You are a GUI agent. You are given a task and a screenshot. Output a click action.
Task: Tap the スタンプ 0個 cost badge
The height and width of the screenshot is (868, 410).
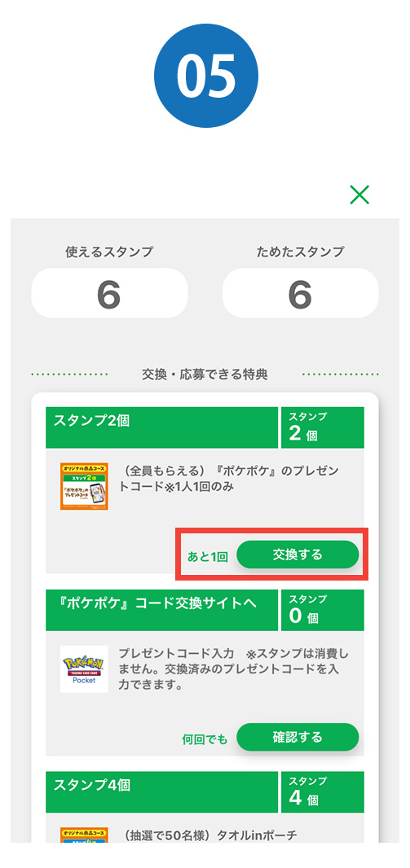click(x=323, y=610)
